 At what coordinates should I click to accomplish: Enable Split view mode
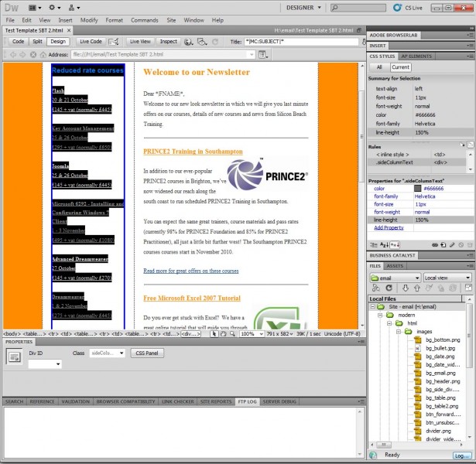click(x=38, y=41)
